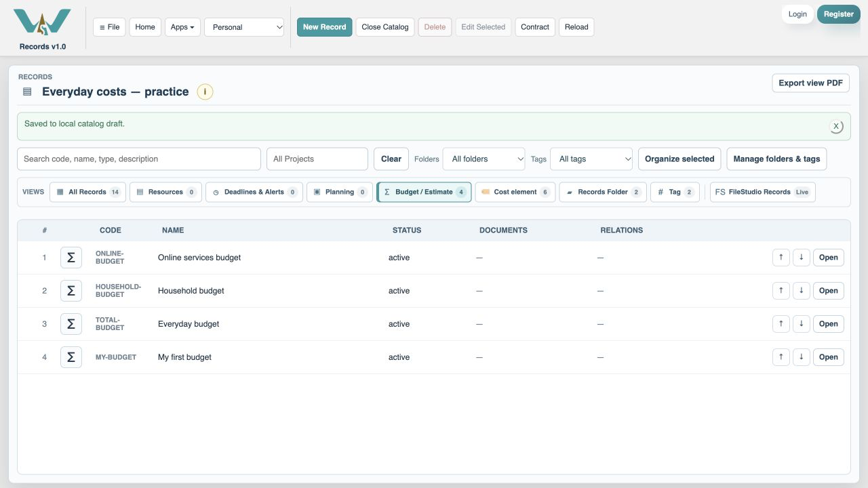Move Everyday budget row up
The height and width of the screenshot is (488, 868).
(781, 324)
